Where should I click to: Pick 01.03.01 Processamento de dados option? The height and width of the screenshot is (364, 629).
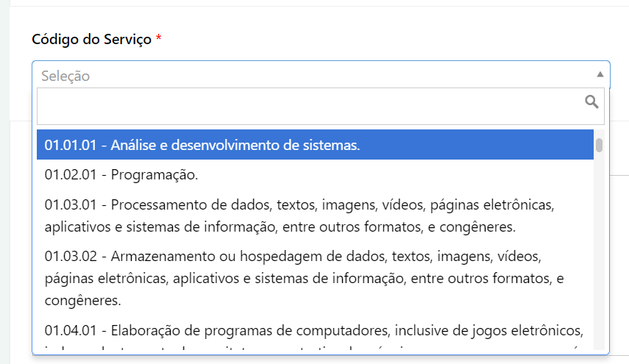coord(315,215)
